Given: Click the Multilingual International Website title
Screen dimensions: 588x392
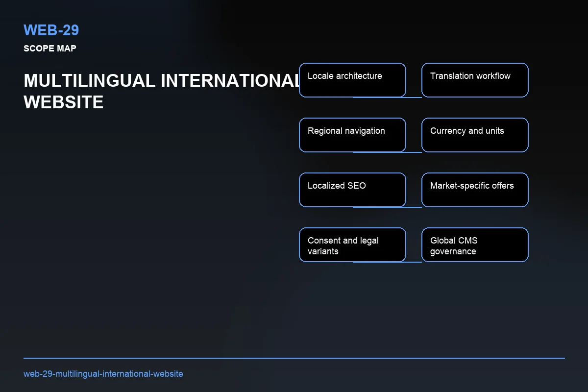Looking at the screenshot, I should 162,91.
